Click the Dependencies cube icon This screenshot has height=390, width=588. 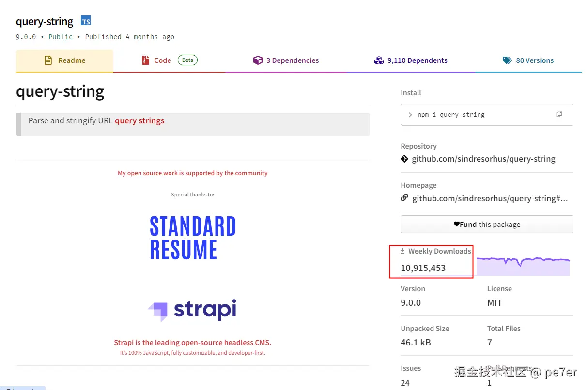tap(258, 60)
